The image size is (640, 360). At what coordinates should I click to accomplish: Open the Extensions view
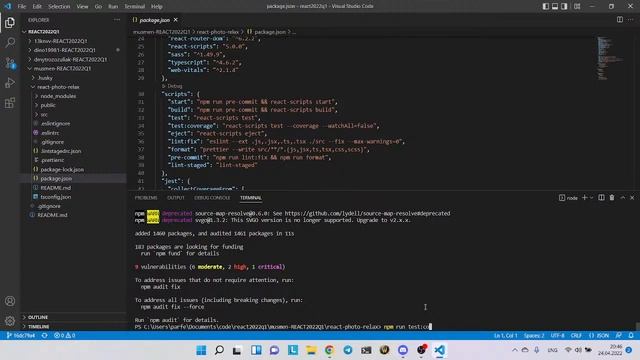click(10, 102)
